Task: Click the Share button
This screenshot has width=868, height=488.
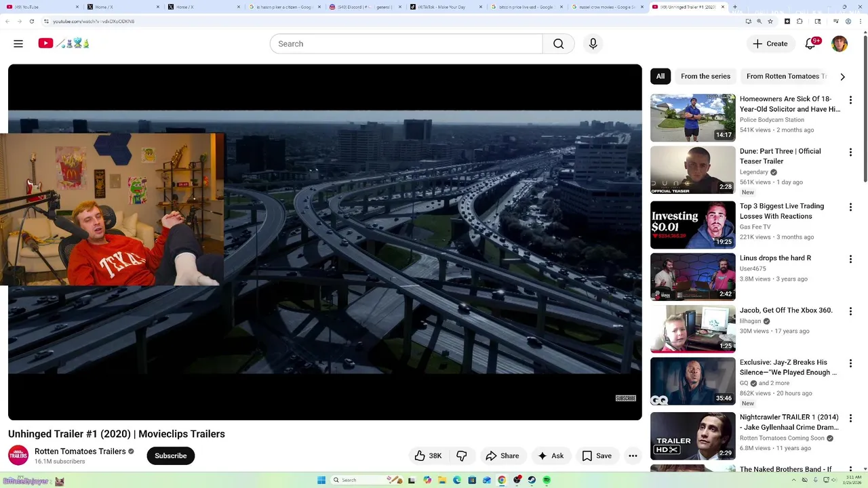Action: [x=502, y=455]
